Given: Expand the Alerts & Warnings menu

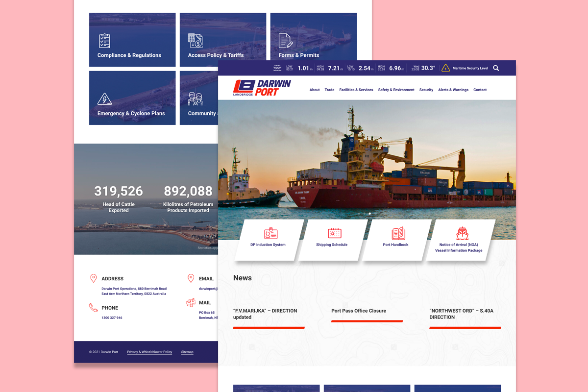Looking at the screenshot, I should point(453,90).
